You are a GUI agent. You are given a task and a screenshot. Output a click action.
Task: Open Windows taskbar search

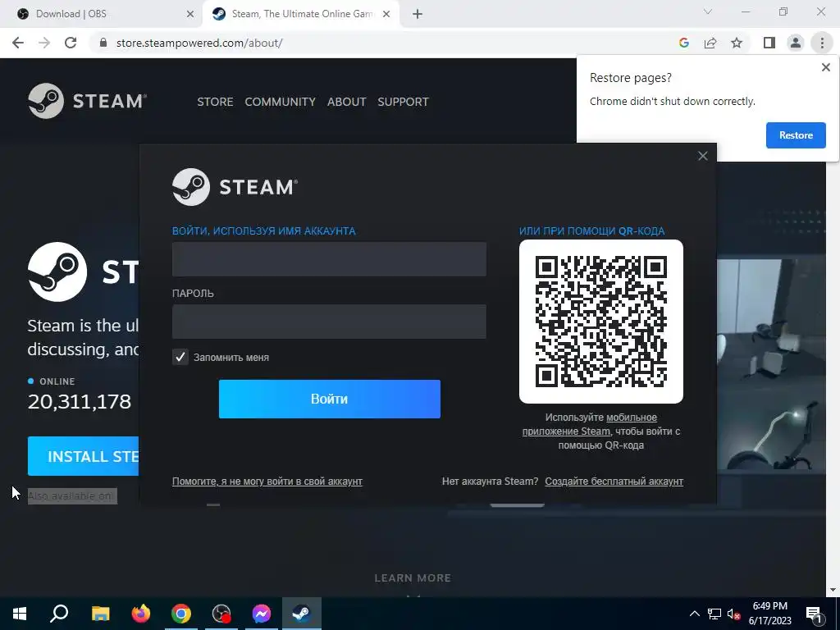(59, 614)
